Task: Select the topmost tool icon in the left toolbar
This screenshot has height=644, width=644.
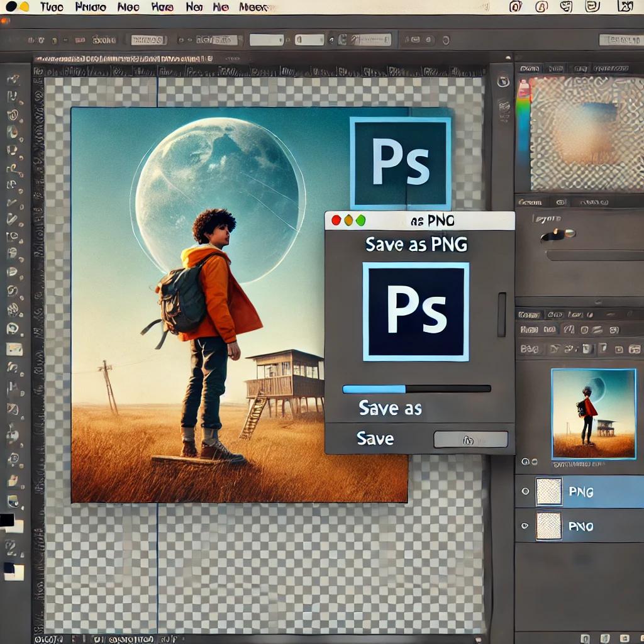Action: point(13,80)
